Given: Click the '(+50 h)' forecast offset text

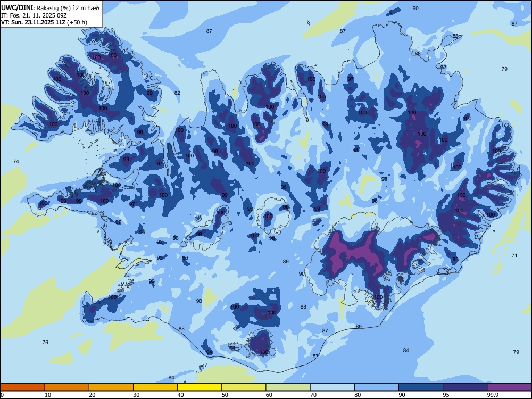Looking at the screenshot, I should 77,22.
